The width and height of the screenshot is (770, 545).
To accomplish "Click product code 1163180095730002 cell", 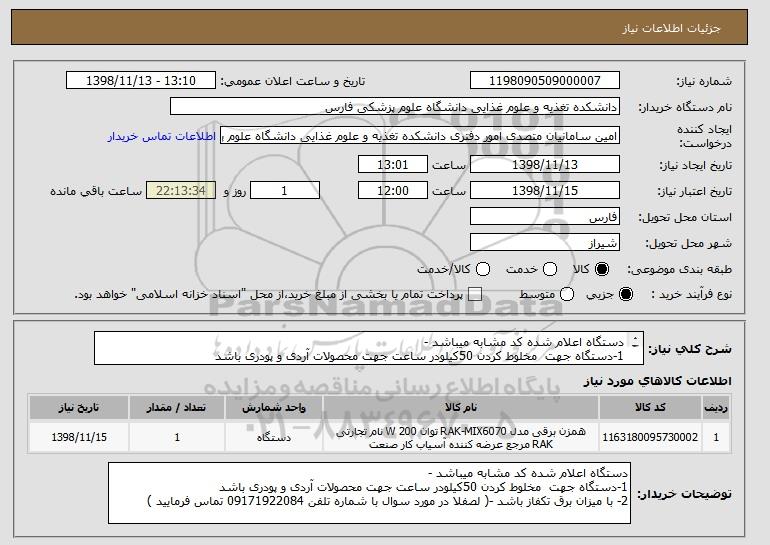I will click(x=650, y=437).
